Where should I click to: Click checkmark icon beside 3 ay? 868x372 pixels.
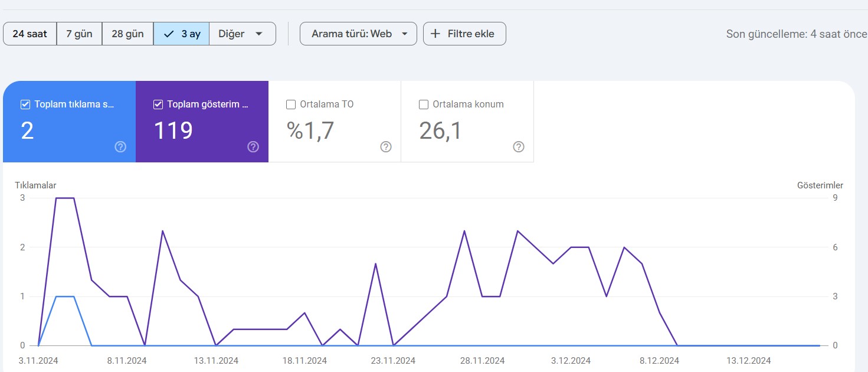coord(169,34)
